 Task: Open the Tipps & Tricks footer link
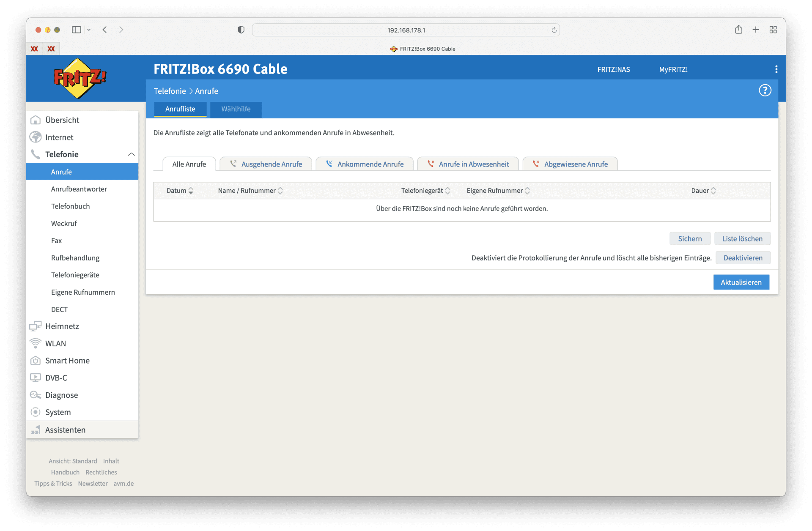coord(53,484)
